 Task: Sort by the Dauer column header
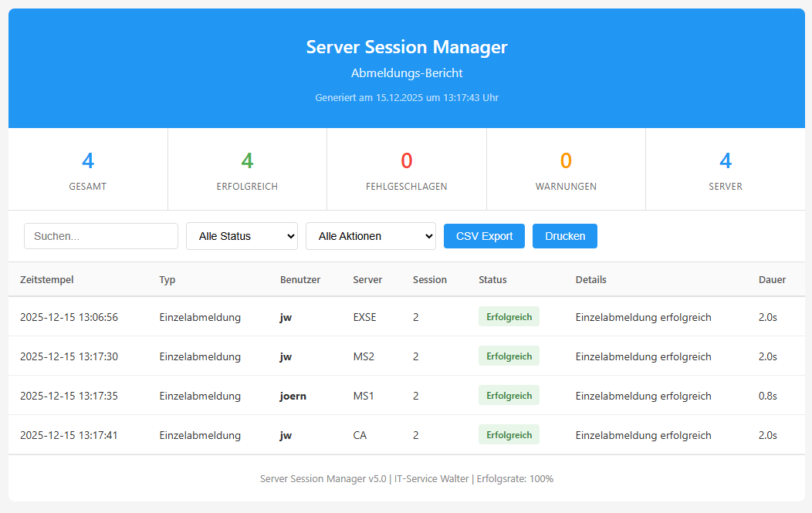(772, 279)
